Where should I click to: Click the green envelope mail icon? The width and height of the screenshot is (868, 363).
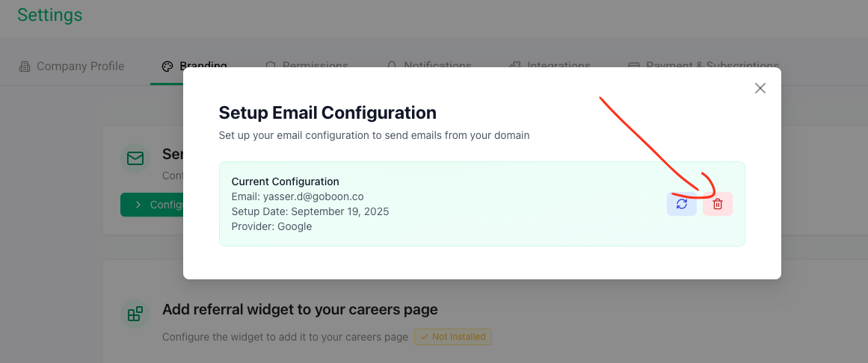click(x=135, y=159)
